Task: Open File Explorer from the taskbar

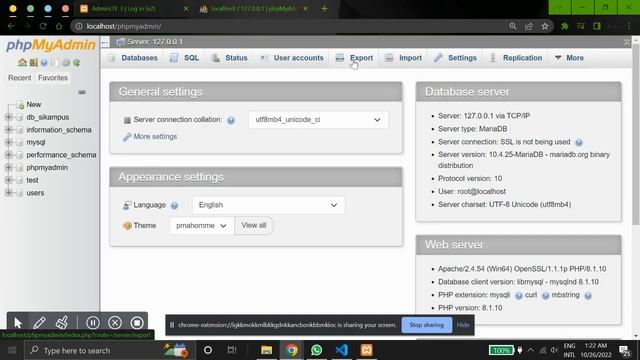Action: pos(267,350)
